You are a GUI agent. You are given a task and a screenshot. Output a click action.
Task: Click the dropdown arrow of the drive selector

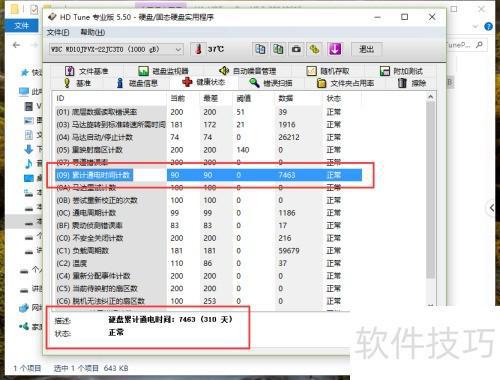pyautogui.click(x=179, y=50)
